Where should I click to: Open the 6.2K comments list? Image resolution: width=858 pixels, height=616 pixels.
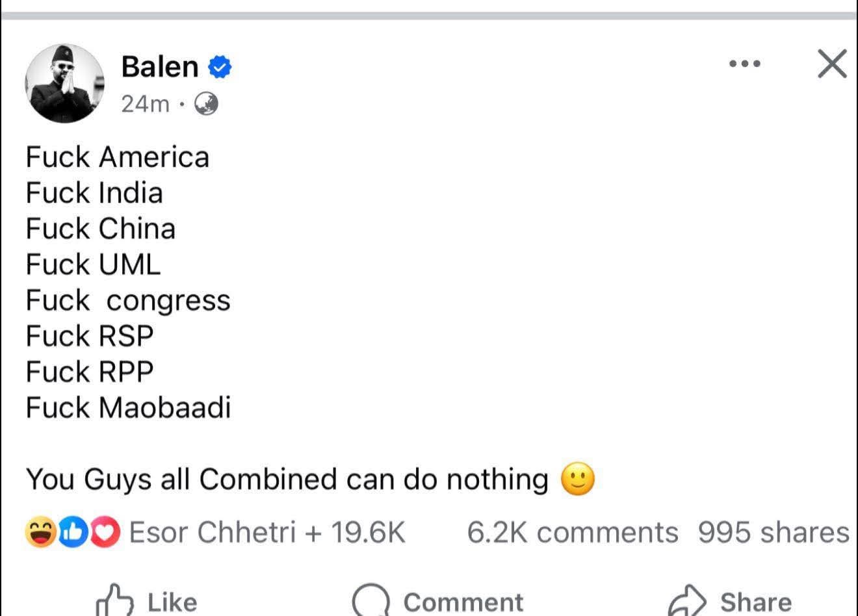coord(572,532)
